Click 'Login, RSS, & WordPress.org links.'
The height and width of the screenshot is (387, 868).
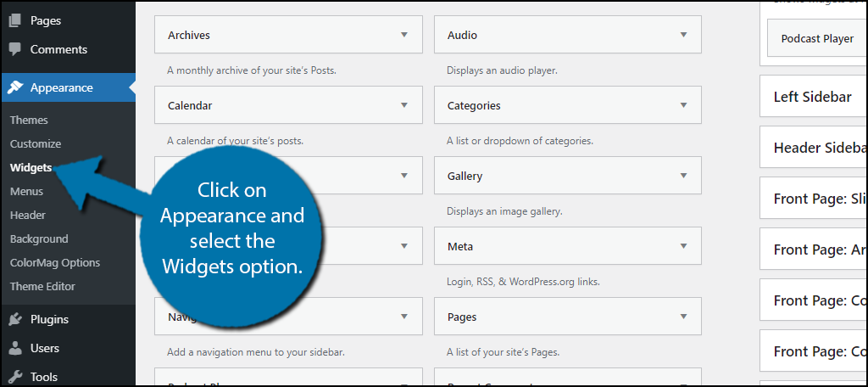point(523,282)
